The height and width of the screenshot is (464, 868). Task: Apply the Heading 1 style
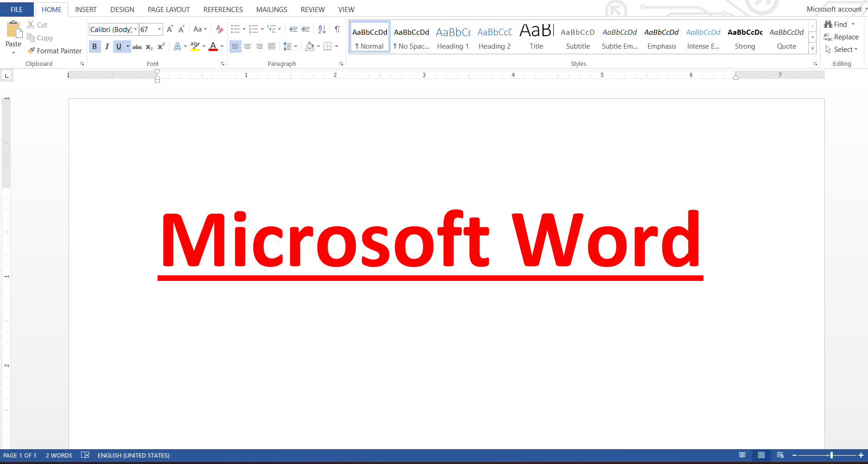tap(453, 37)
